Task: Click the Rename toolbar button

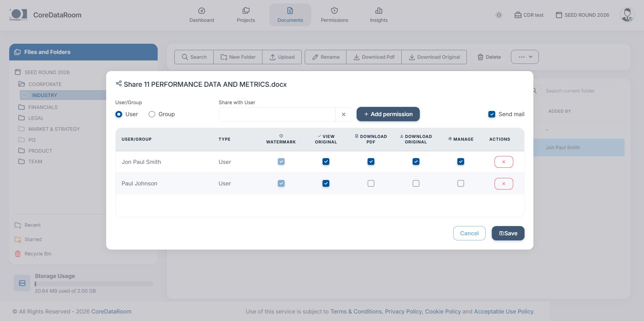Action: pos(326,57)
